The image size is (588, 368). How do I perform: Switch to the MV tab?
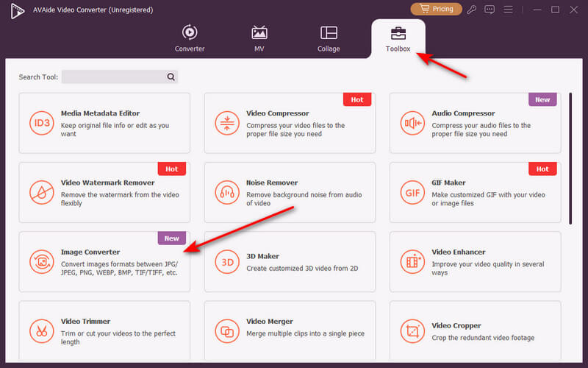259,39
